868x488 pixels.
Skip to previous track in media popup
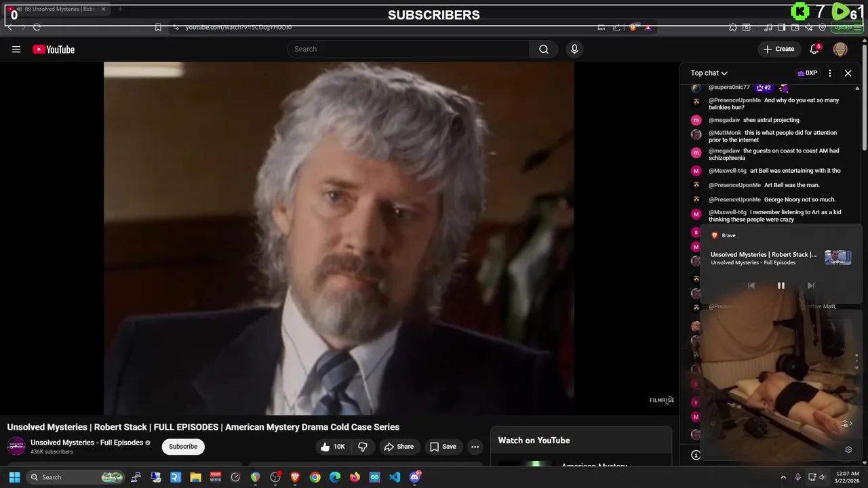point(751,285)
